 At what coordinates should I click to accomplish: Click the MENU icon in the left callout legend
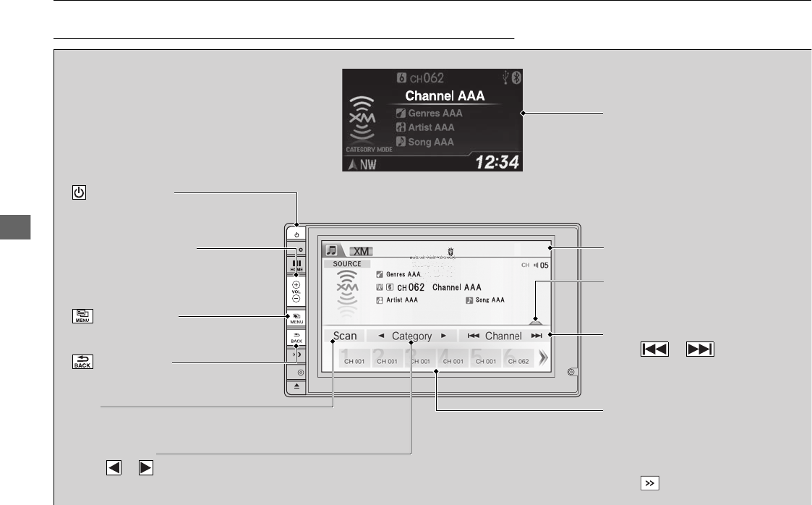point(83,316)
